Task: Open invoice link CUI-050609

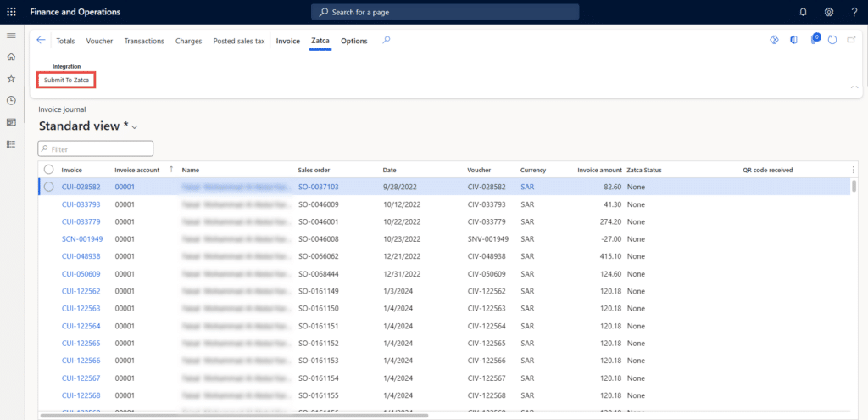Action: [x=81, y=274]
